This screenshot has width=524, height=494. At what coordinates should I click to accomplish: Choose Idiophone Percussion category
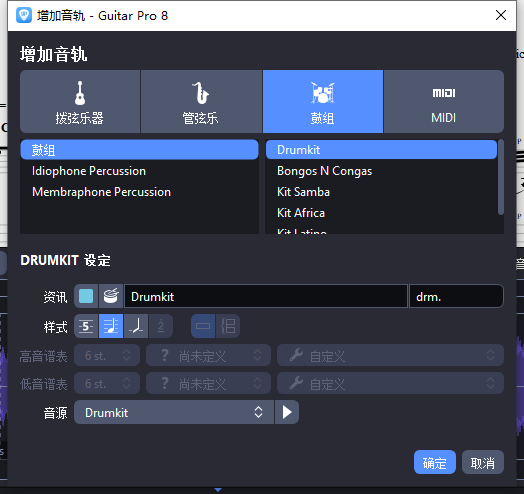point(139,171)
